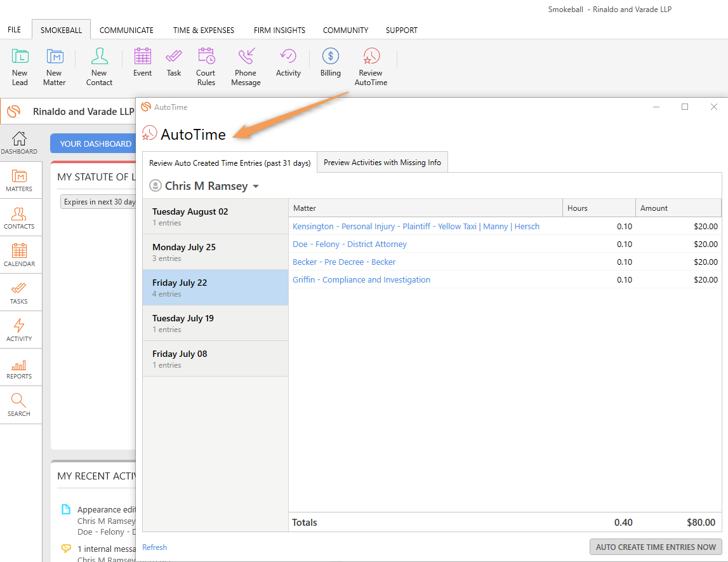Switch to COMMUNITY ribbon tab
728x562 pixels.
pyautogui.click(x=345, y=30)
